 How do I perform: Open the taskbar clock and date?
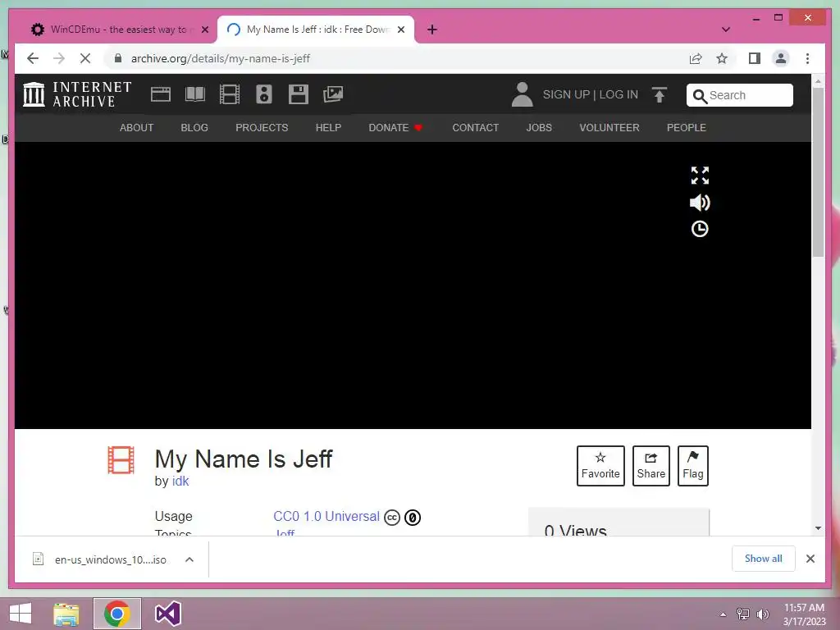pos(805,614)
